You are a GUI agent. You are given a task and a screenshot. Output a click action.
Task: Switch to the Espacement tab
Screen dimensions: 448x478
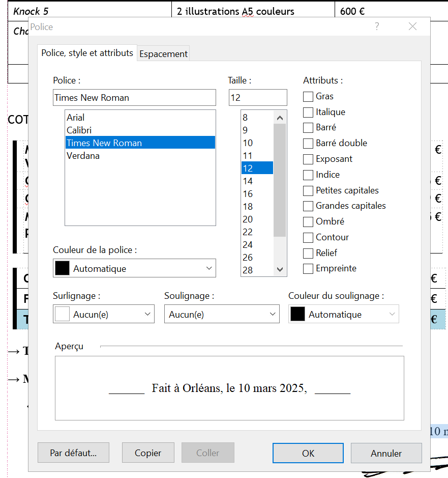[163, 53]
